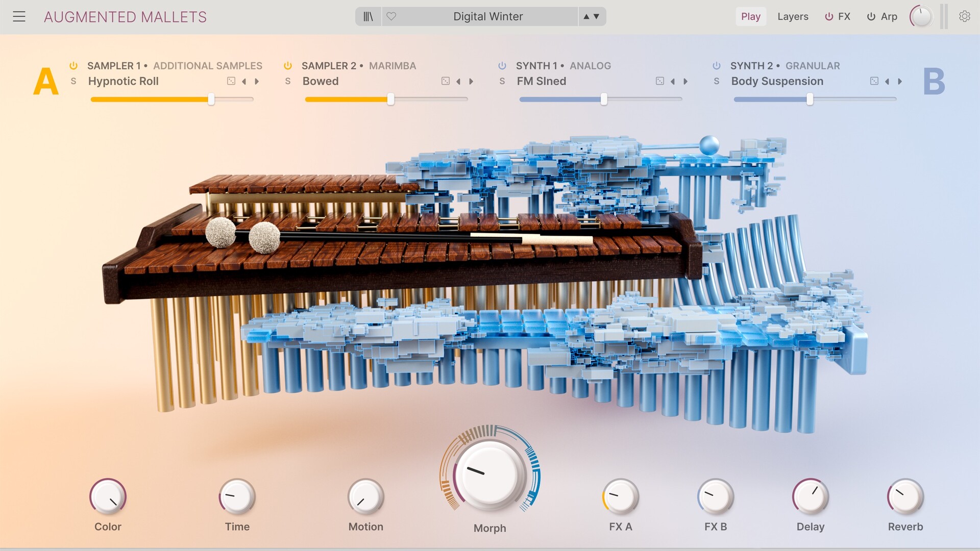Viewport: 980px width, 551px height.
Task: Go to next Sampler 1 sample arrow
Action: tap(257, 81)
